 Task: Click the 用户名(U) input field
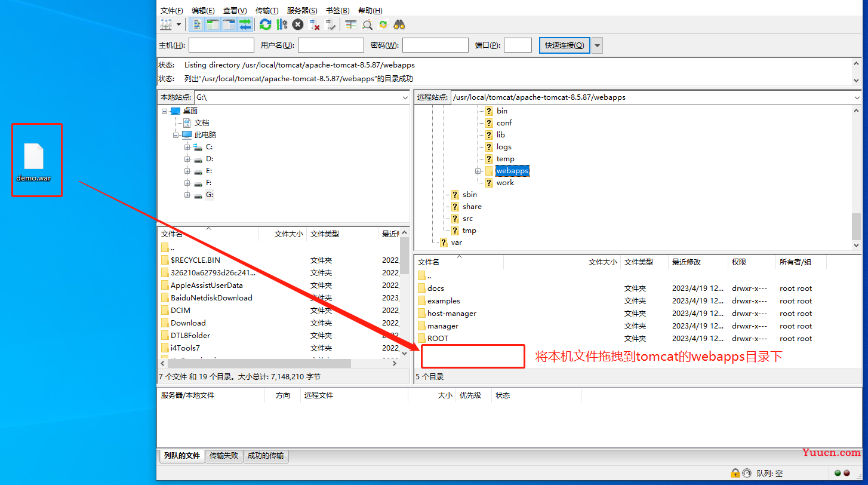[331, 45]
